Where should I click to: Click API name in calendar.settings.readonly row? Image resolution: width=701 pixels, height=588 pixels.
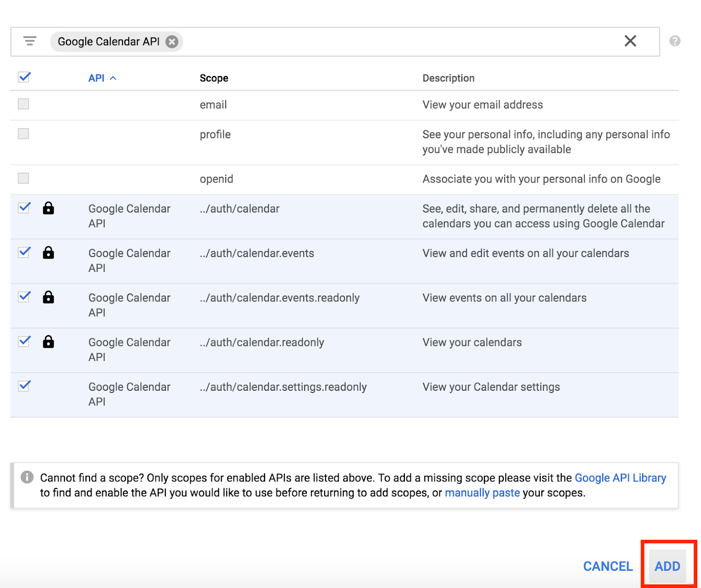coord(129,394)
